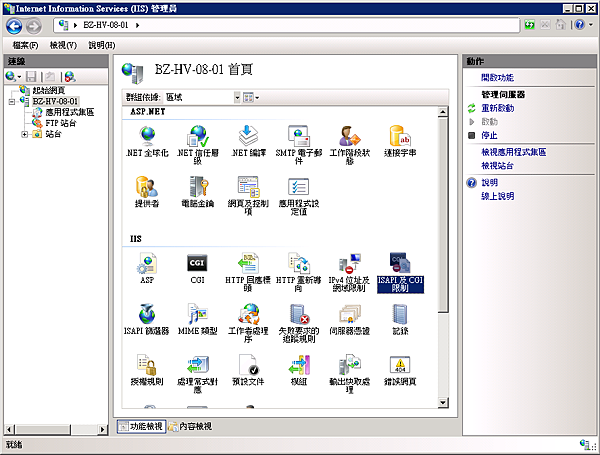Click 線上說明 link
The height and width of the screenshot is (455, 600).
tap(497, 196)
